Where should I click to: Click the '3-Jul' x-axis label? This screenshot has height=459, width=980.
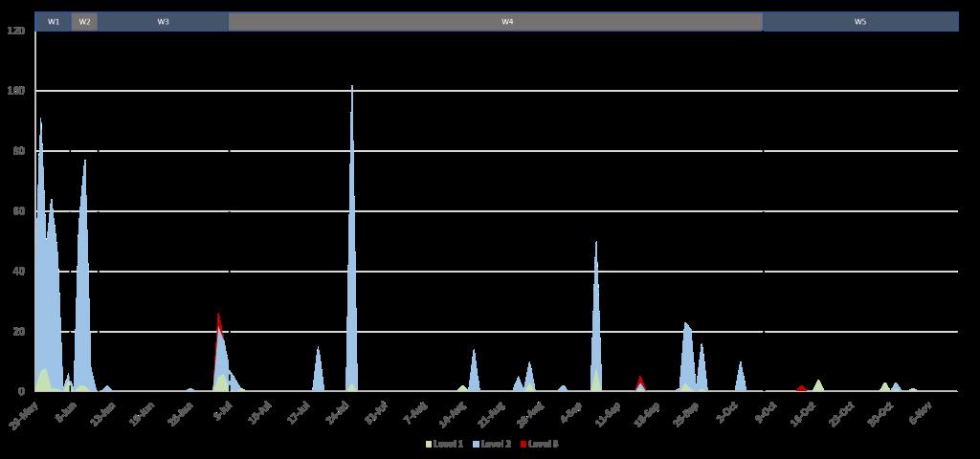[x=223, y=412]
